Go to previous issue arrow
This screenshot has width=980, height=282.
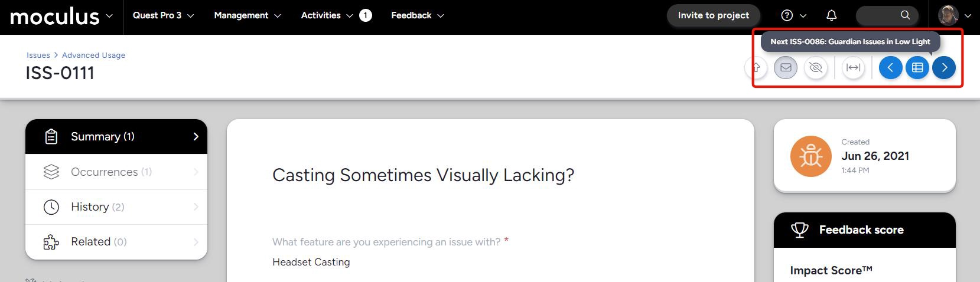pos(890,68)
